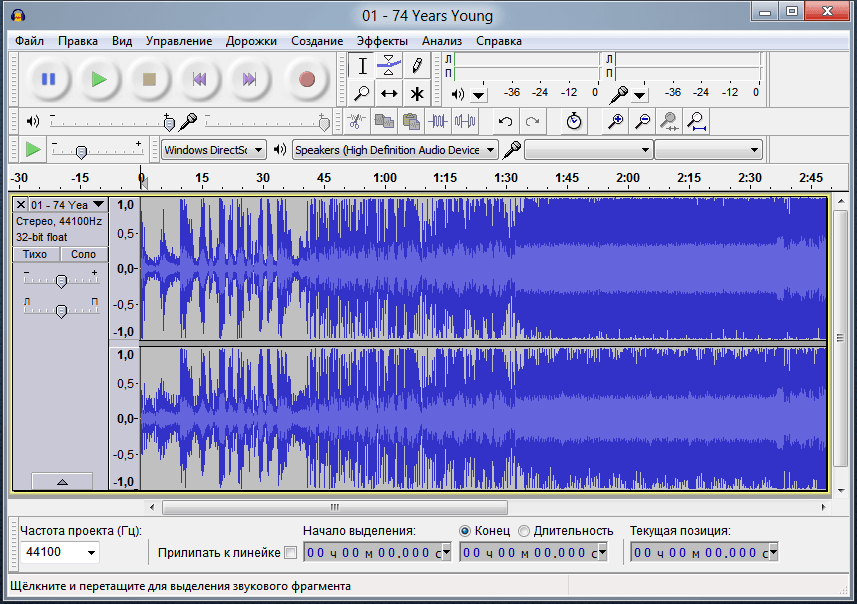Viewport: 857px width, 604px height.
Task: Click the Zoom In toolbar icon
Action: tap(617, 121)
